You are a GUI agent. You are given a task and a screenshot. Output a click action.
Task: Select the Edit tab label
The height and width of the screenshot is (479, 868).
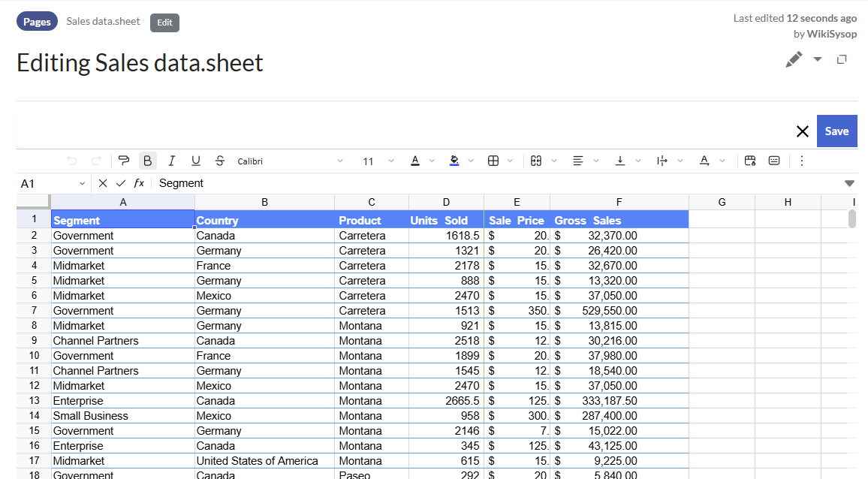[164, 23]
